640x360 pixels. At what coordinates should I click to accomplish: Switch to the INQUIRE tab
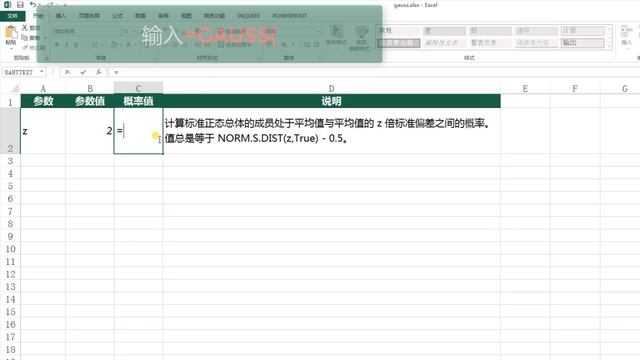pyautogui.click(x=248, y=16)
